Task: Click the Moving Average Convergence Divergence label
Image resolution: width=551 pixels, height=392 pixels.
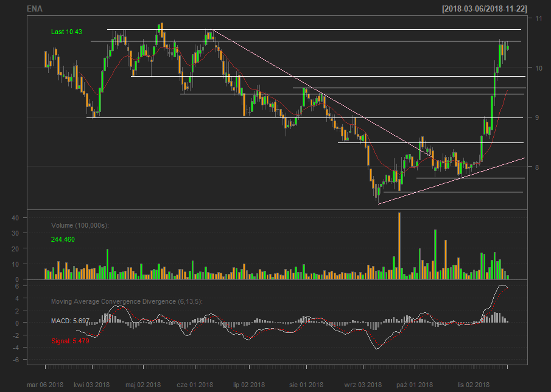Action: coord(127,301)
